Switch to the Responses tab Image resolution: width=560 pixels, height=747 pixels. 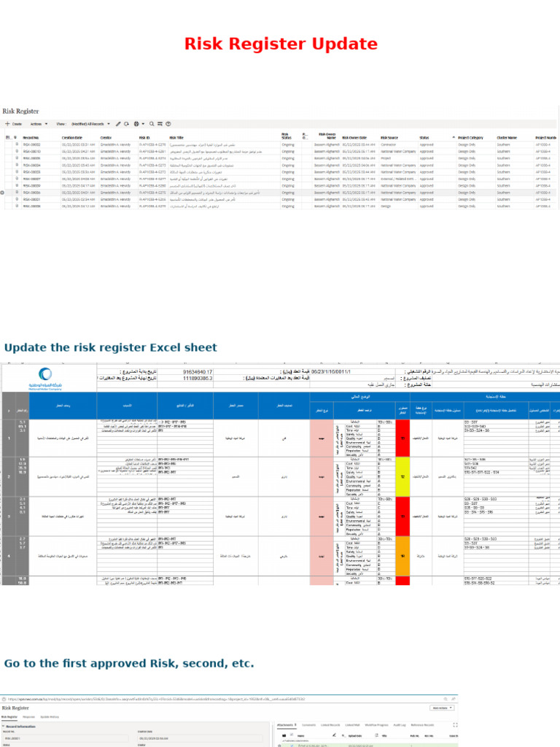[29, 717]
